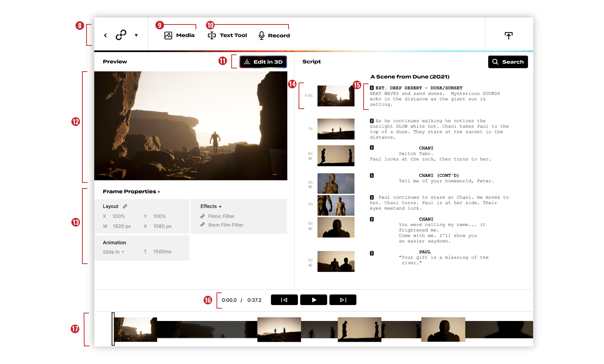Click text icon beside 'As he continues'

coord(372,121)
